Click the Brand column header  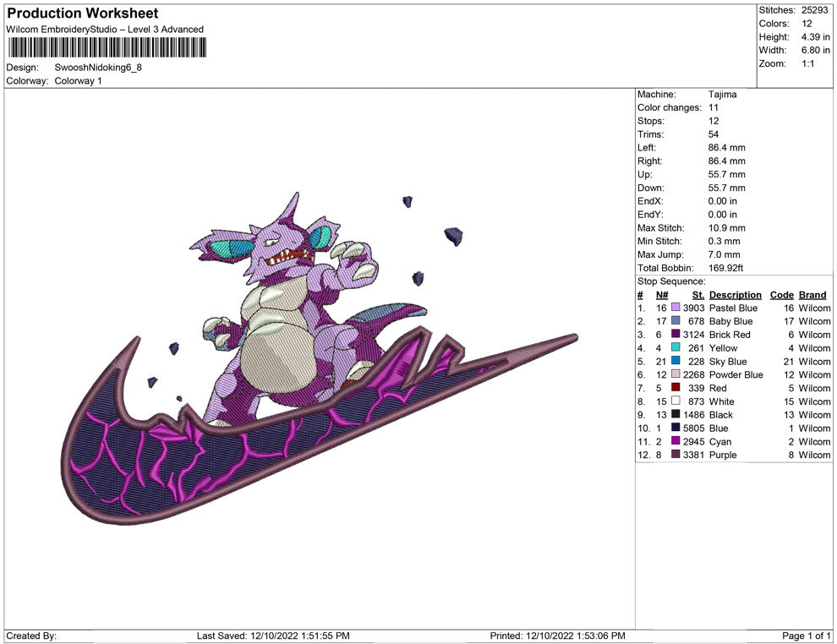pyautogui.click(x=812, y=295)
